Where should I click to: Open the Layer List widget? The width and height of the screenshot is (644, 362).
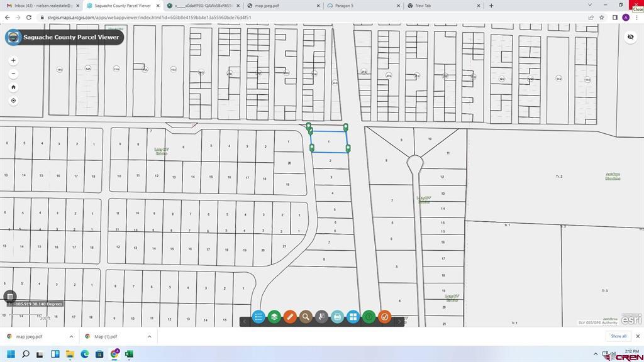pyautogui.click(x=274, y=317)
